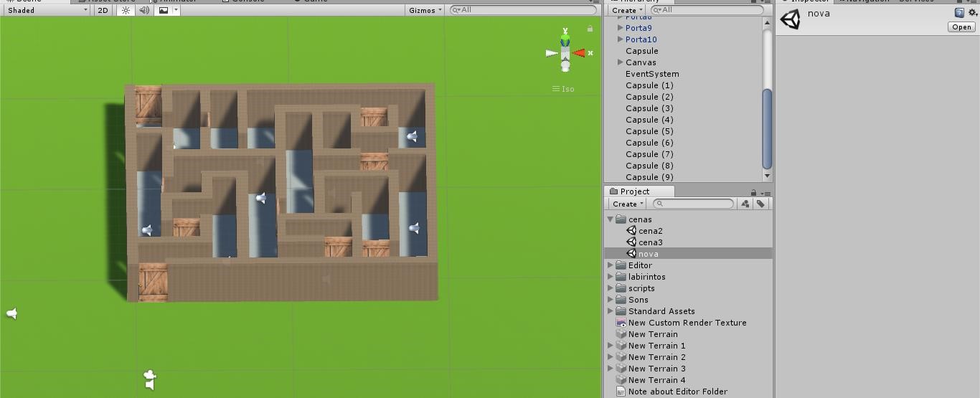
Task: Toggle scene lighting sun icon
Action: click(126, 10)
